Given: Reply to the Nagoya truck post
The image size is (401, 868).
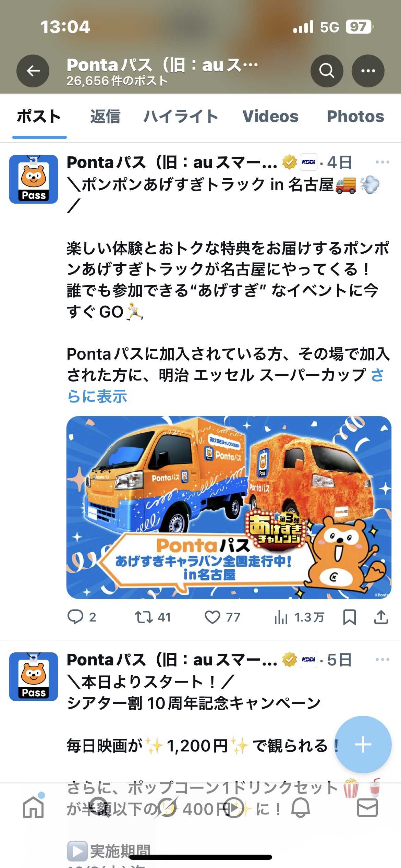Looking at the screenshot, I should click(82, 617).
